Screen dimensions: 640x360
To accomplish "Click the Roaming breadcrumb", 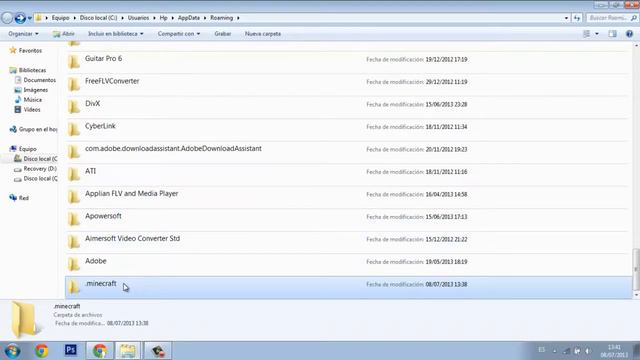I will coord(222,18).
